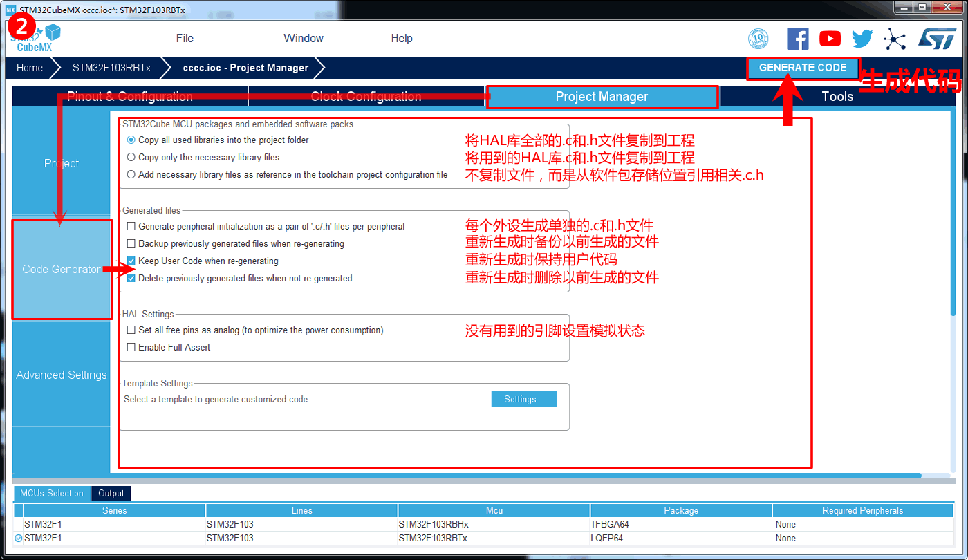Open Template Settings via the Settings button
Viewport: 968px width, 560px height.
click(523, 399)
